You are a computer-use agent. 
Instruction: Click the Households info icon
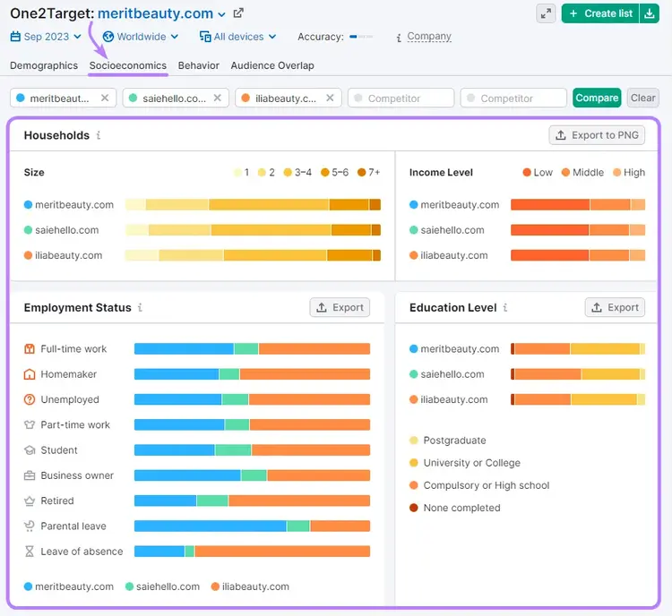coord(99,135)
